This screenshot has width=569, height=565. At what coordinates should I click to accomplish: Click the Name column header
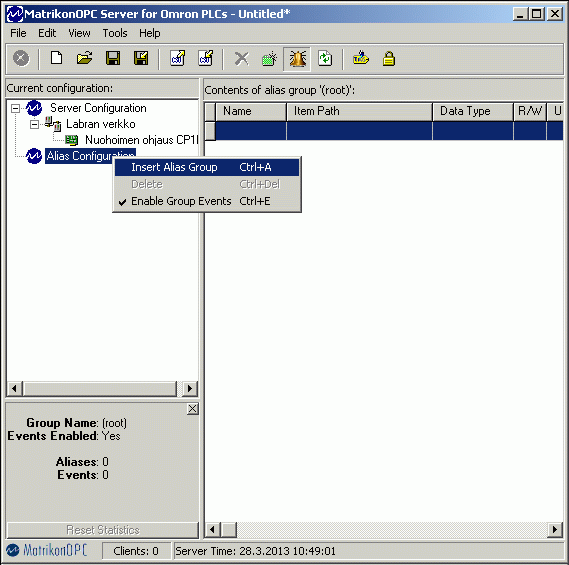coord(251,111)
